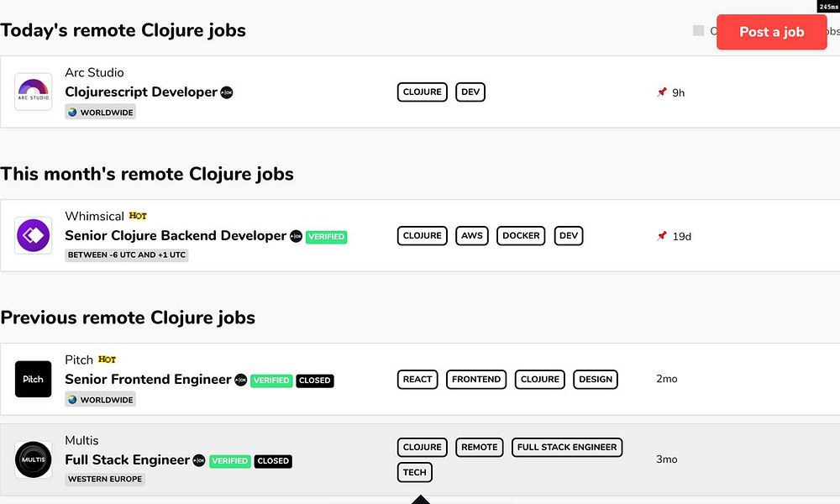Select the REACT tag on Pitch row
The height and width of the screenshot is (504, 840).
coord(417,379)
